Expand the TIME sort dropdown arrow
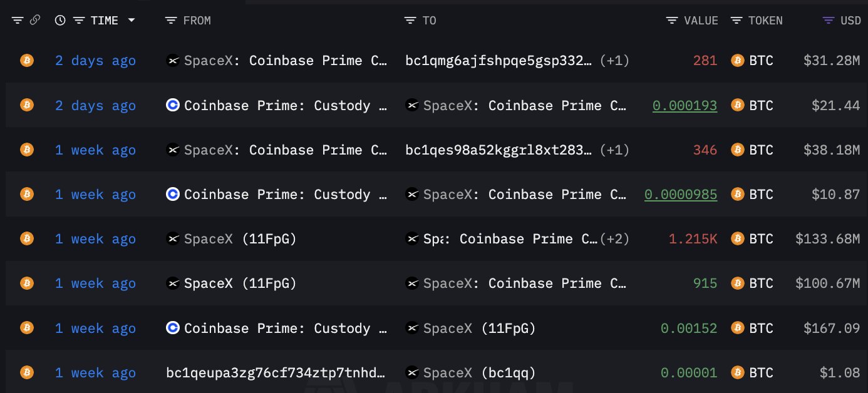 click(132, 21)
